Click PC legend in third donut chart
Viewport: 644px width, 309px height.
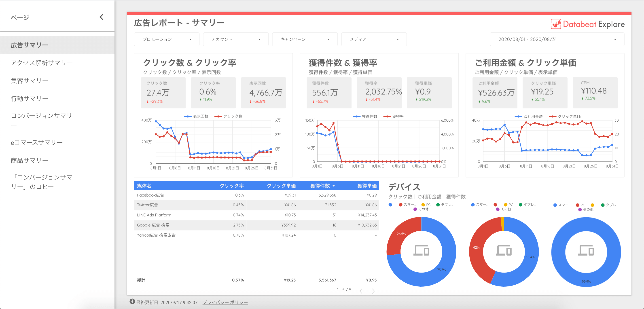tap(580, 205)
